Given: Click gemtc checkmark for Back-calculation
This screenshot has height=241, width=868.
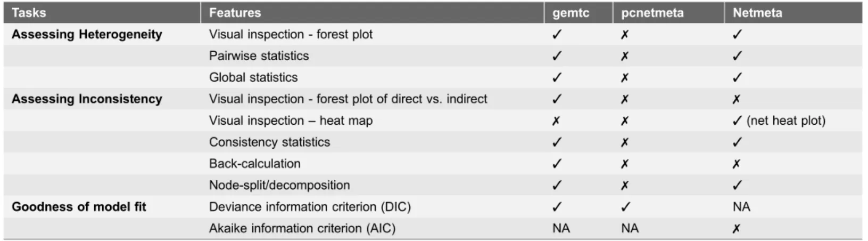Looking at the screenshot, I should coord(557,164).
